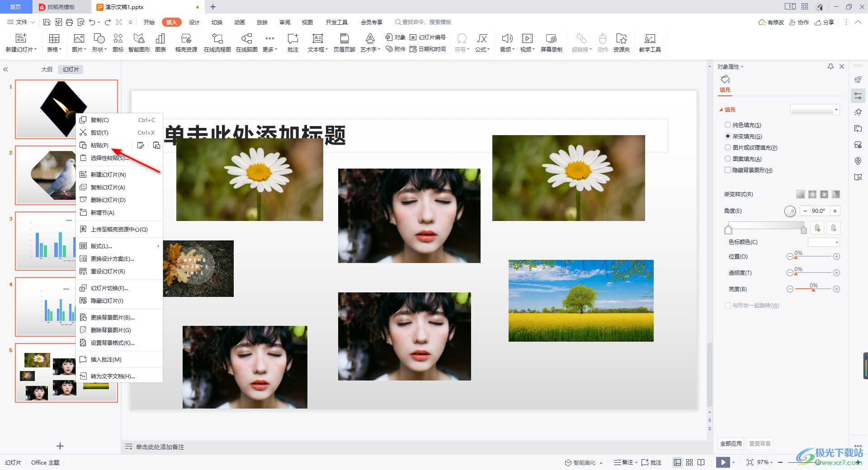Collapse the 填充 section triangle
Viewport: 868px width, 470px height.
coord(721,110)
